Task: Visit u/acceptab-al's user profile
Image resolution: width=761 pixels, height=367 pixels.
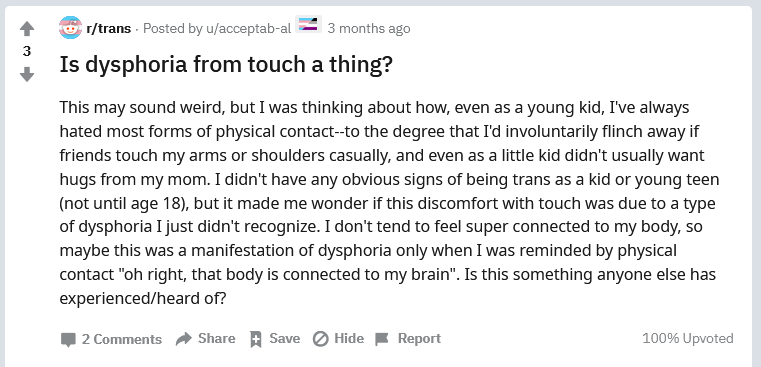Action: [248, 29]
